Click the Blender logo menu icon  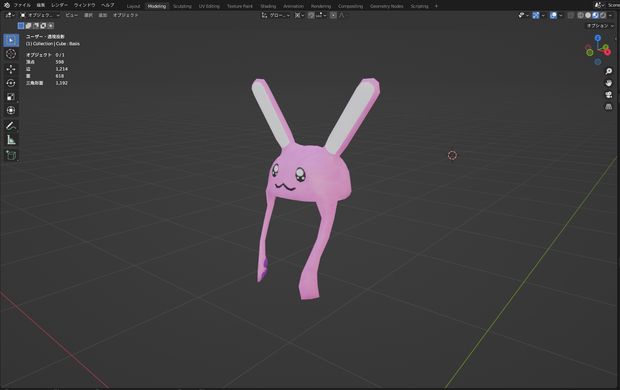click(x=7, y=5)
